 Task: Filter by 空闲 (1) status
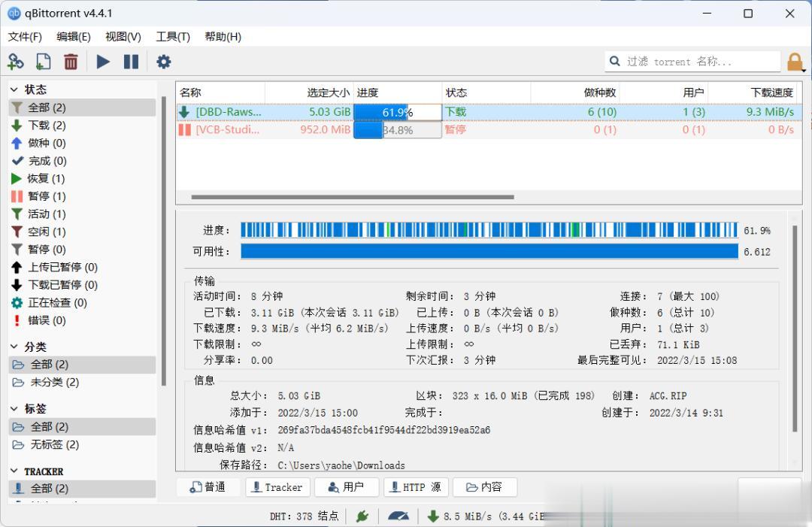pyautogui.click(x=83, y=232)
